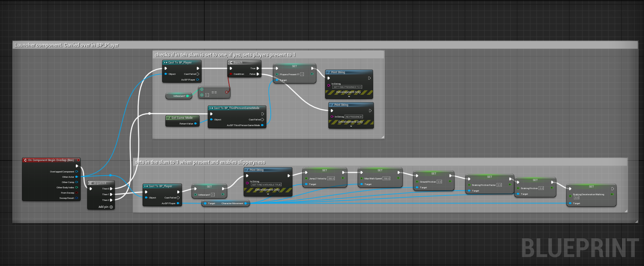Click the Character Movement output pin
Screen dimensions: 644x266
point(246,203)
